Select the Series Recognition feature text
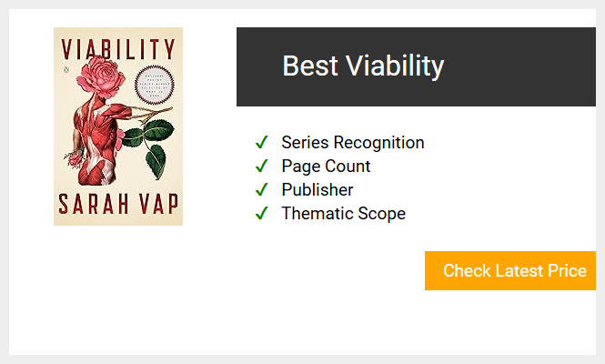The image size is (605, 364). [x=353, y=143]
